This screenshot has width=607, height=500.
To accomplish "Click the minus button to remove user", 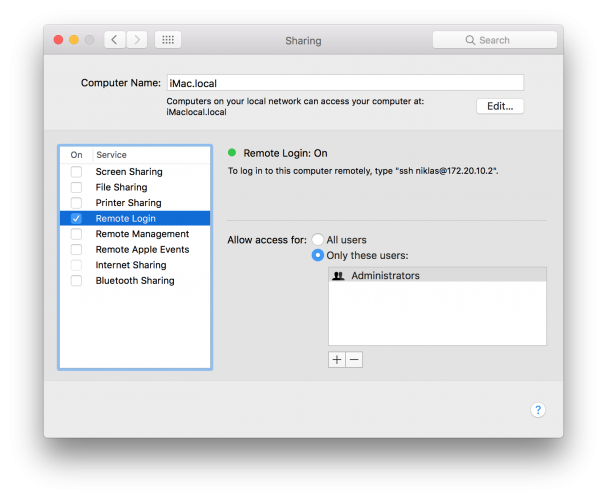I will (354, 359).
